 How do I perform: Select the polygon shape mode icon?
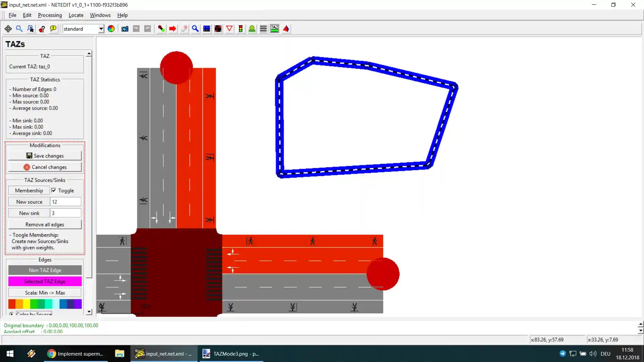(x=286, y=29)
